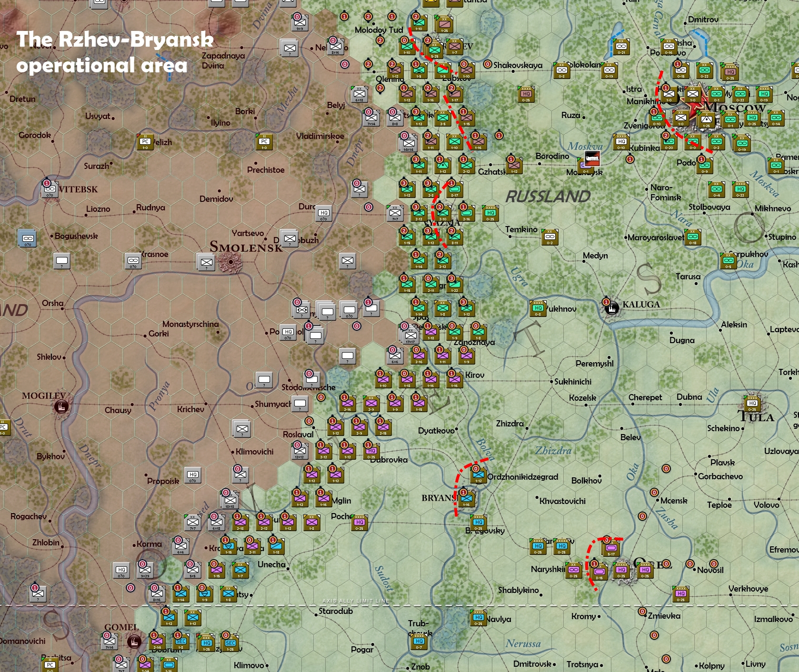Click the Kaluga factory city icon
Image resolution: width=799 pixels, height=672 pixels.
[x=612, y=308]
